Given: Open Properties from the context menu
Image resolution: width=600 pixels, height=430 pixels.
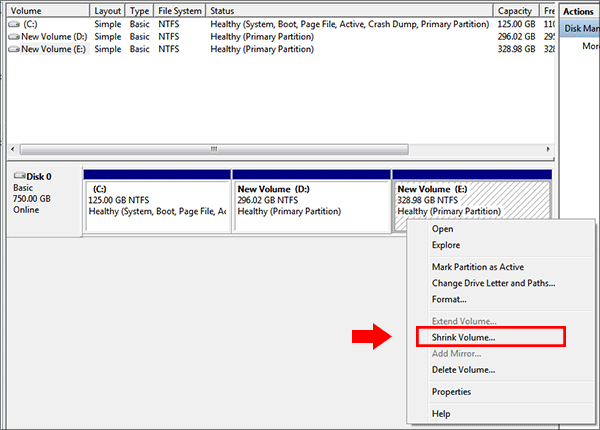Looking at the screenshot, I should (451, 392).
